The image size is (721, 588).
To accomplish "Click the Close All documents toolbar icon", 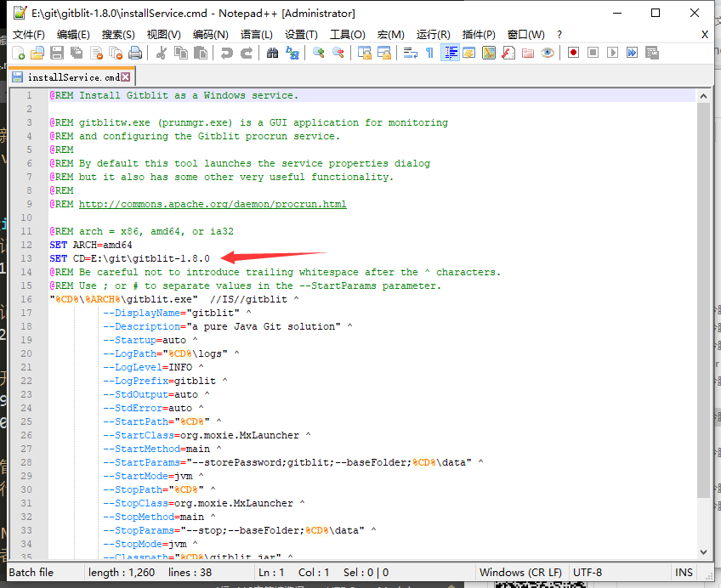I will pyautogui.click(x=116, y=53).
